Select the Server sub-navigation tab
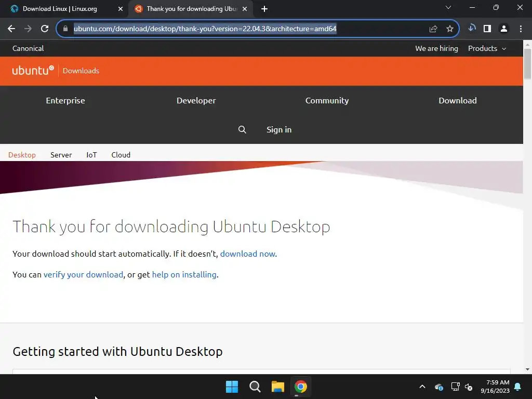The height and width of the screenshot is (399, 532). (x=61, y=155)
